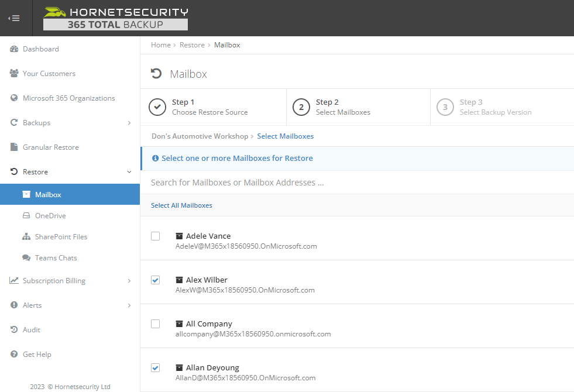Click Step 3 Select Backup Version tab
Viewport: 574px width, 392px height.
click(502, 107)
